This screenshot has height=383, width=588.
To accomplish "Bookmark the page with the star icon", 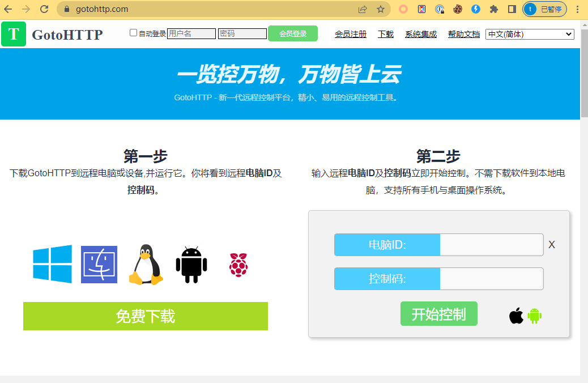I will click(381, 10).
